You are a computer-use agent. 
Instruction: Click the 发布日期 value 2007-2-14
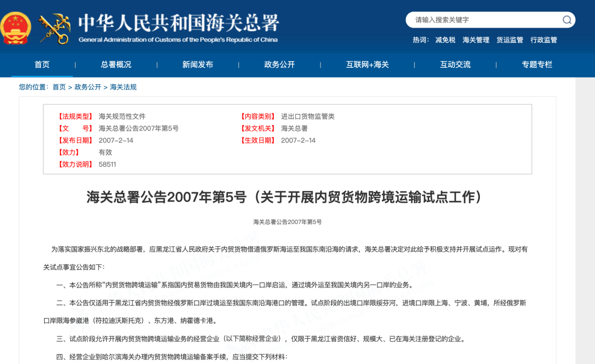pos(116,140)
